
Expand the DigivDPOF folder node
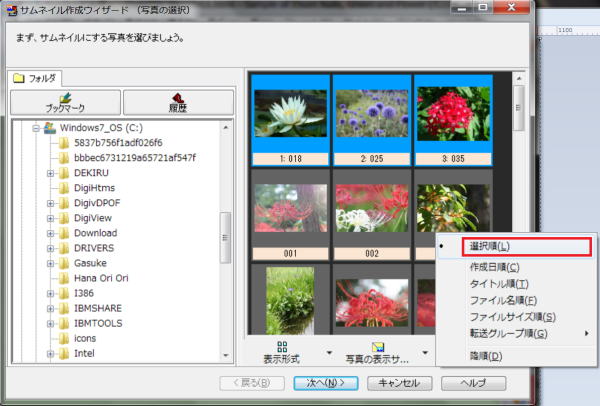pos(50,203)
